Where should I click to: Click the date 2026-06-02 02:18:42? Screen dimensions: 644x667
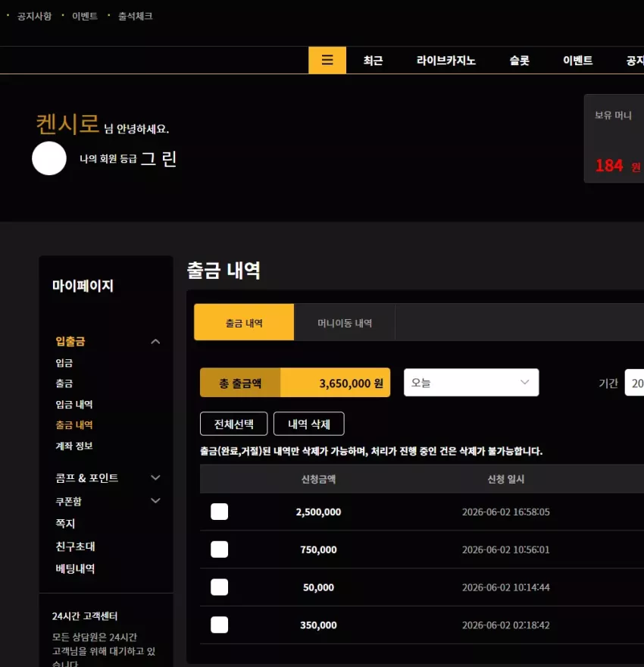click(506, 625)
